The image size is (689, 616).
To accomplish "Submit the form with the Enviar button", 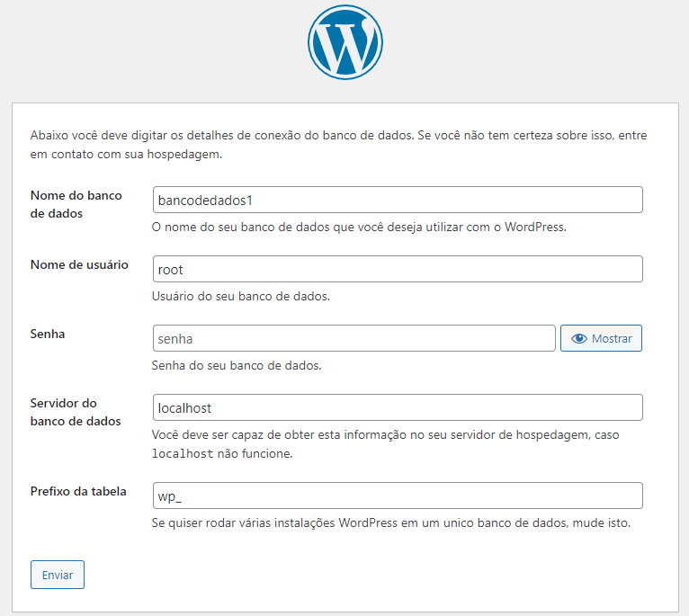I will point(58,575).
